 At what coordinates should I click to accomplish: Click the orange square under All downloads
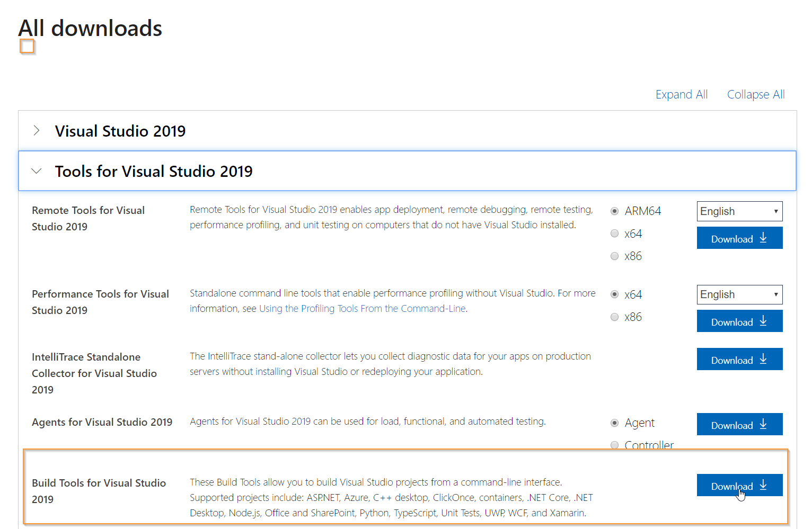tap(27, 47)
